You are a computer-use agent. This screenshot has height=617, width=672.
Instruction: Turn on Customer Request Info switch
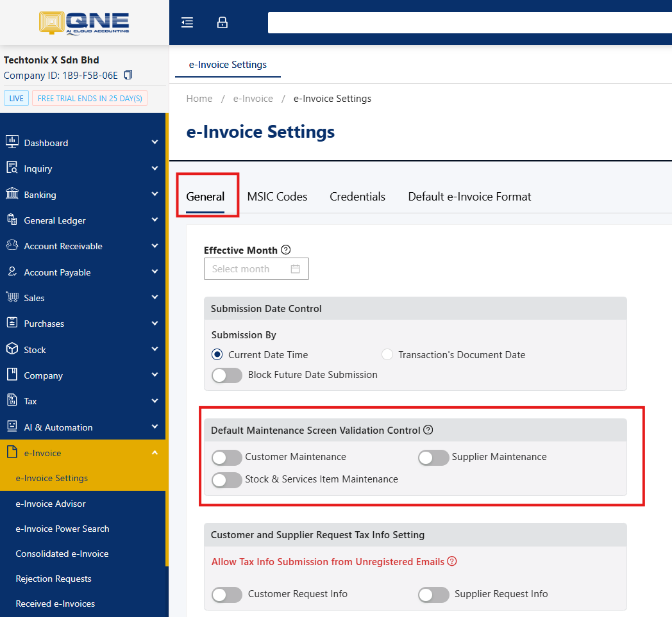(x=227, y=595)
